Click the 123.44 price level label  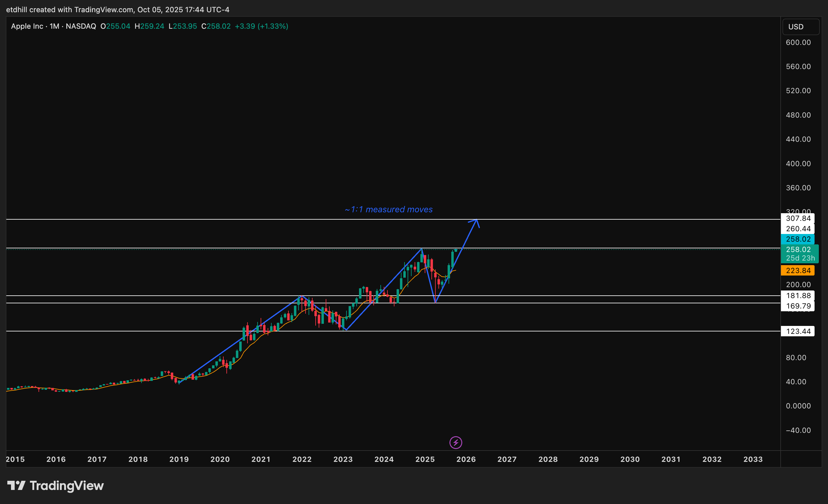click(x=798, y=331)
